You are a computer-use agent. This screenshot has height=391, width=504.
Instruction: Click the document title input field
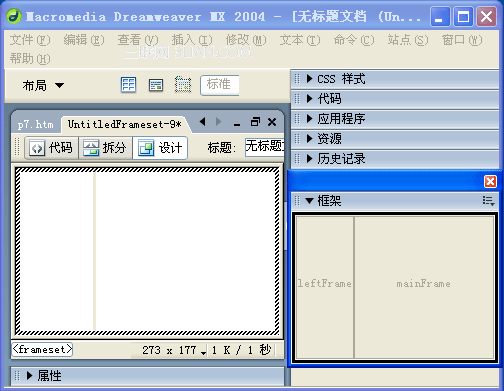pos(264,147)
